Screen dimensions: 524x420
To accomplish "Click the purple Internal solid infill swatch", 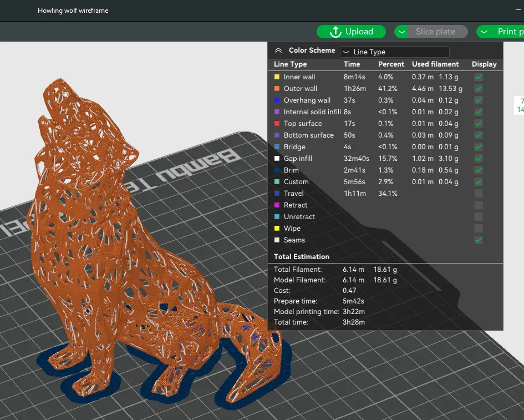I will tap(277, 112).
